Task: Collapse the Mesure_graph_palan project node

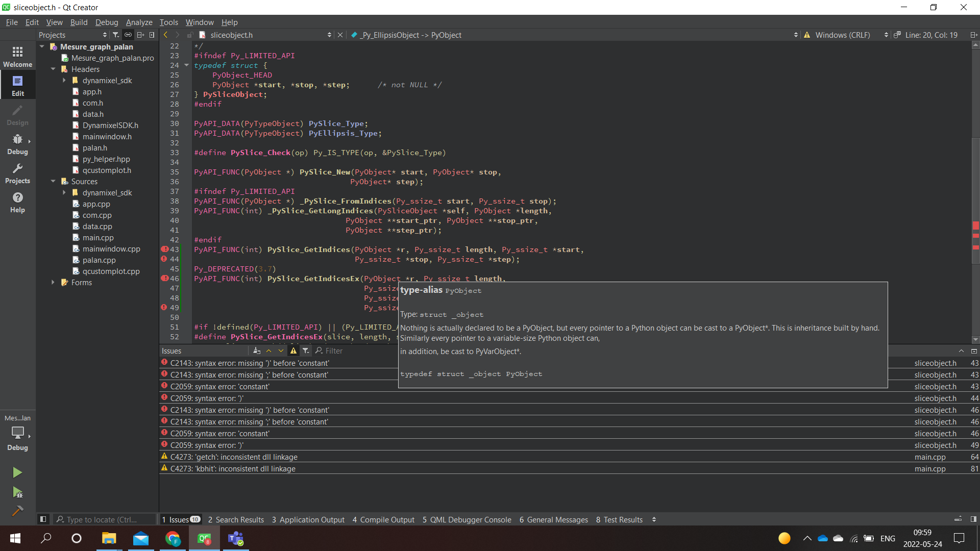Action: pos(42,46)
